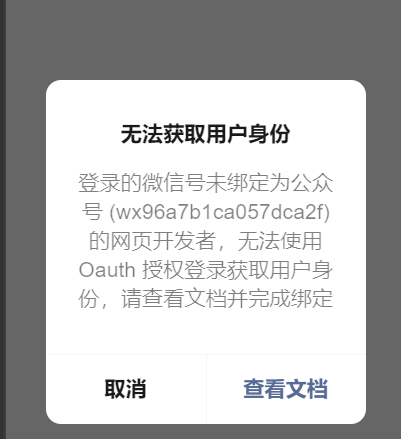The image size is (401, 439).
Task: Click the horizontal divider above the buttons
Action: coord(206,354)
